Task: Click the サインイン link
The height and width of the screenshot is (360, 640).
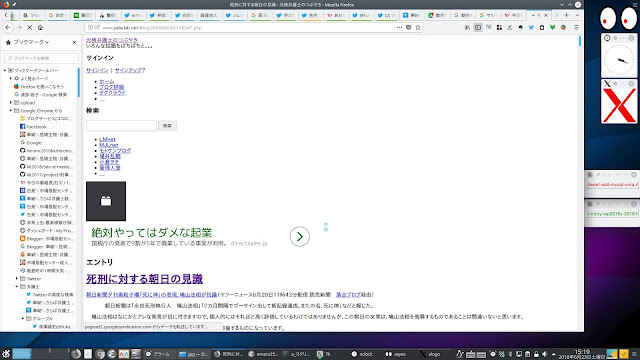Action: coord(97,70)
